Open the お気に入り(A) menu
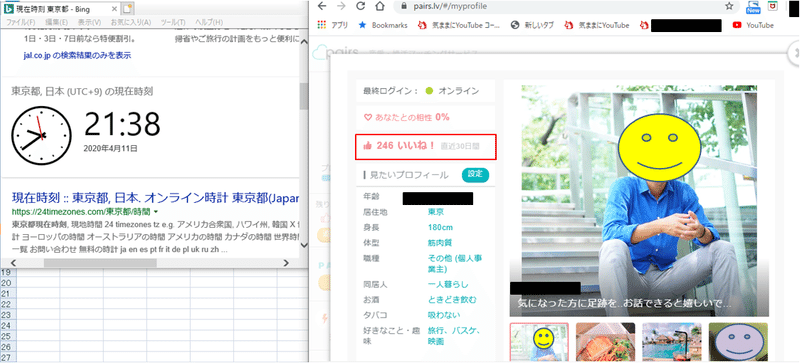 point(131,22)
